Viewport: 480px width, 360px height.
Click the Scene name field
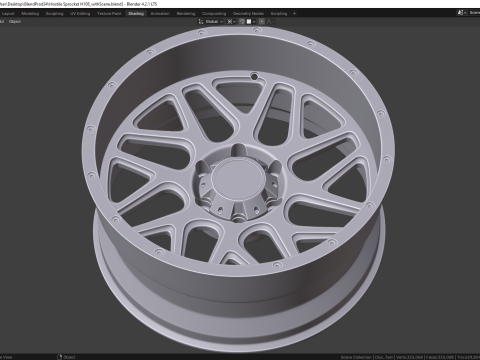(x=474, y=13)
